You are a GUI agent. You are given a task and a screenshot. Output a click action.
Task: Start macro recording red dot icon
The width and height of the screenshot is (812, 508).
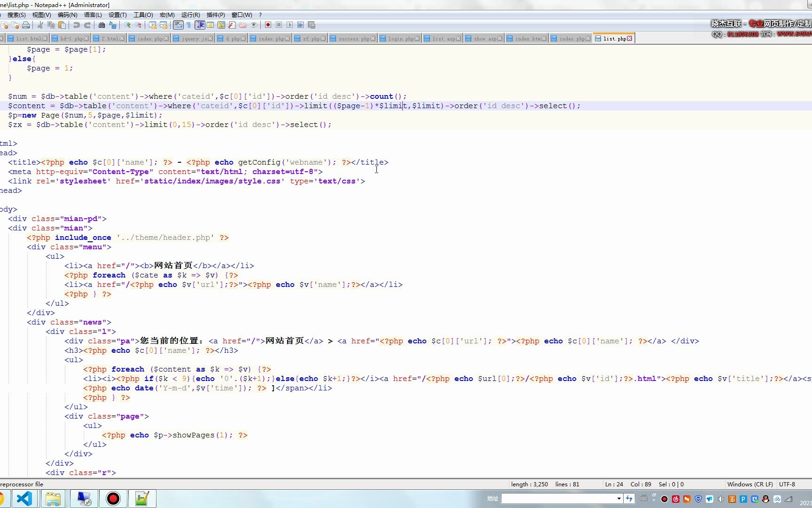click(268, 25)
